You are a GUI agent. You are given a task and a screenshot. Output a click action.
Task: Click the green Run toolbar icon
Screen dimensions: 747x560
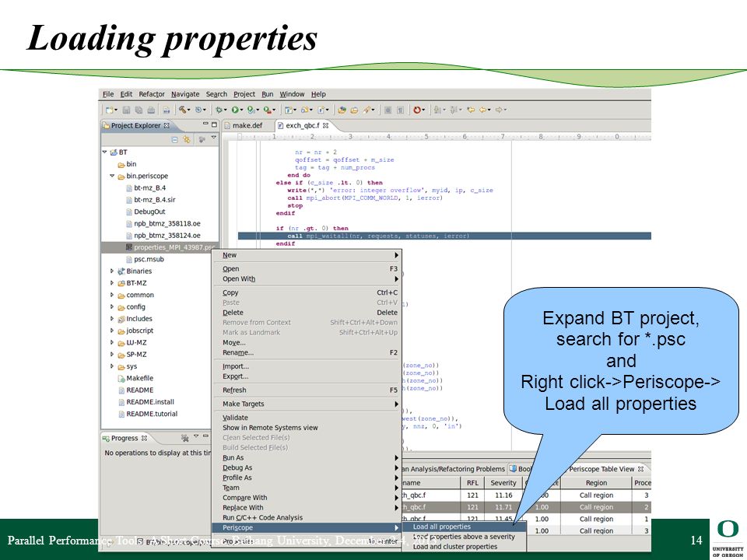click(235, 110)
